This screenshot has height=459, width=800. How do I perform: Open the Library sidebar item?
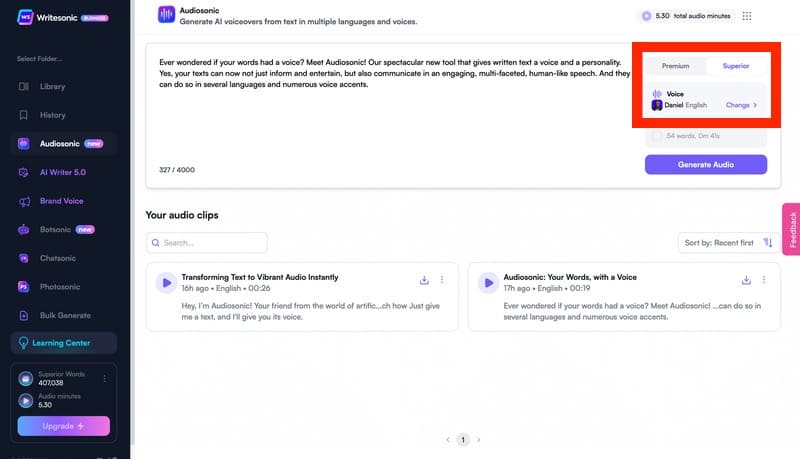tap(64, 87)
